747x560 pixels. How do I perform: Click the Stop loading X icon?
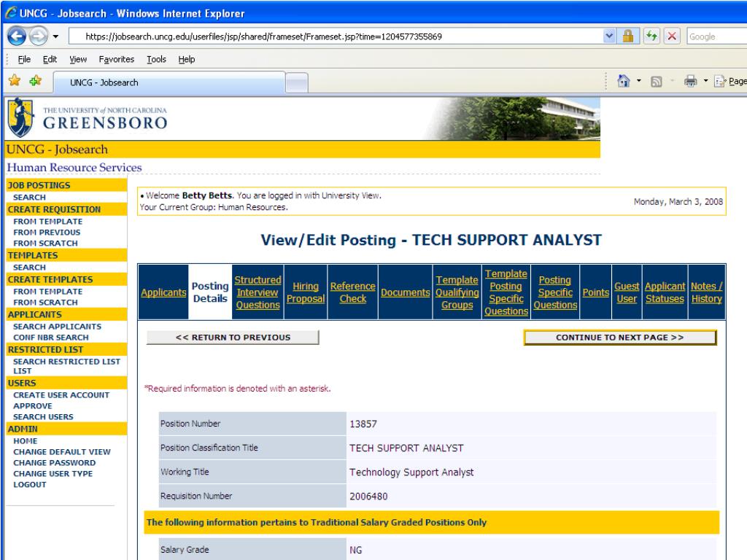(672, 36)
